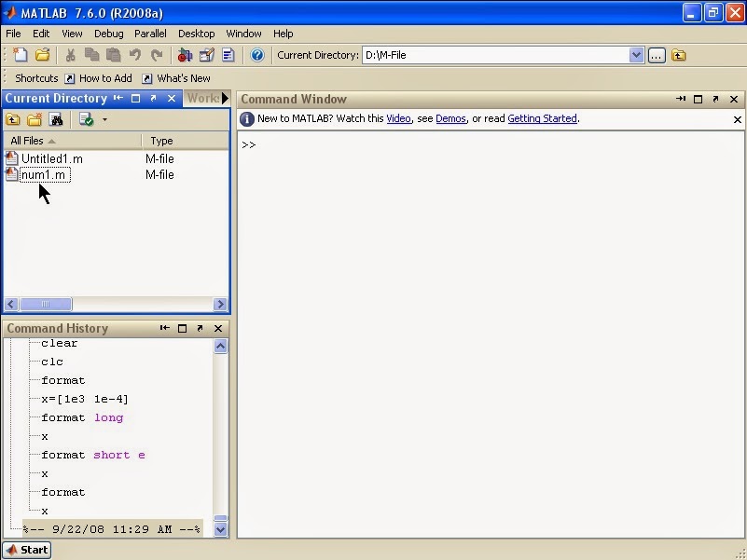Watch the MATLAB Video link

[397, 118]
